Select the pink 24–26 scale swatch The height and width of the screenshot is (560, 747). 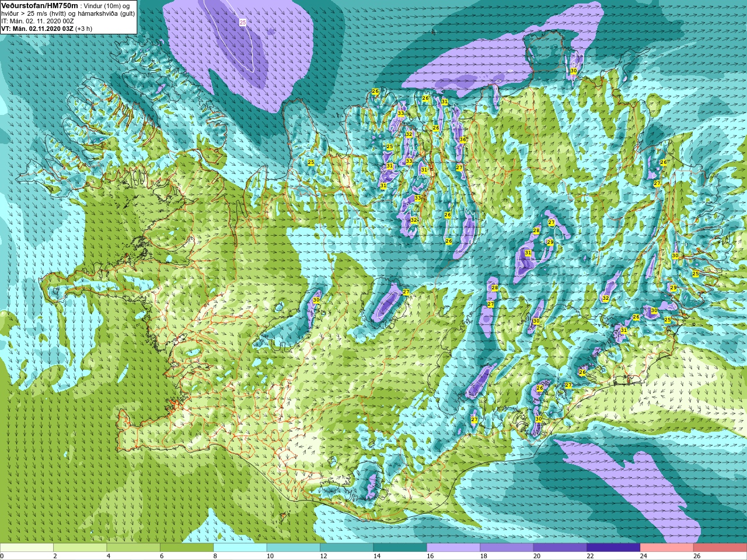click(667, 548)
